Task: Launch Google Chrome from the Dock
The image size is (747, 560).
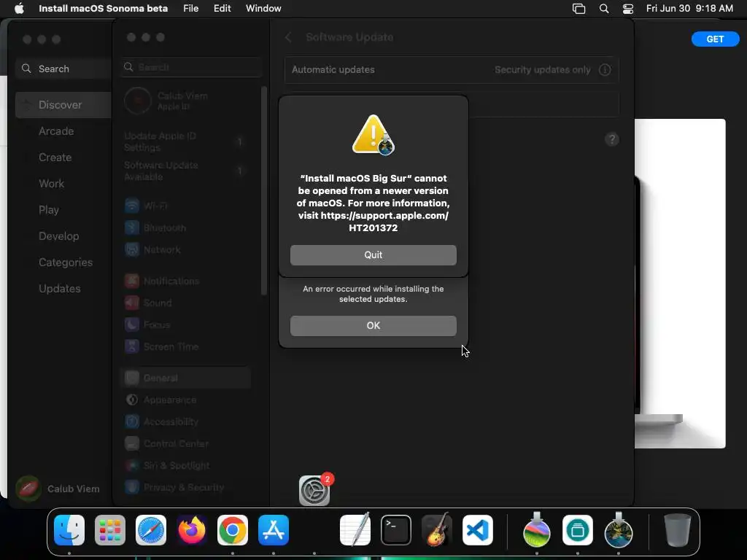Action: pyautogui.click(x=233, y=530)
